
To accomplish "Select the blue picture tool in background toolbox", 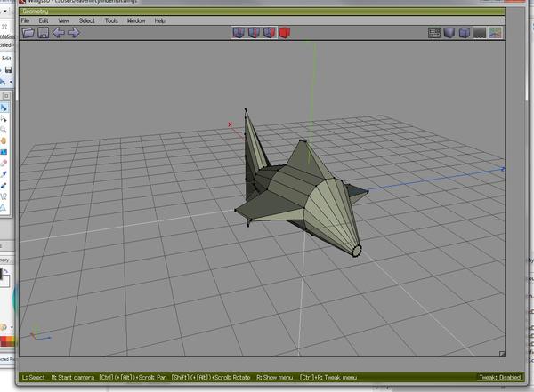I will 4,152.
